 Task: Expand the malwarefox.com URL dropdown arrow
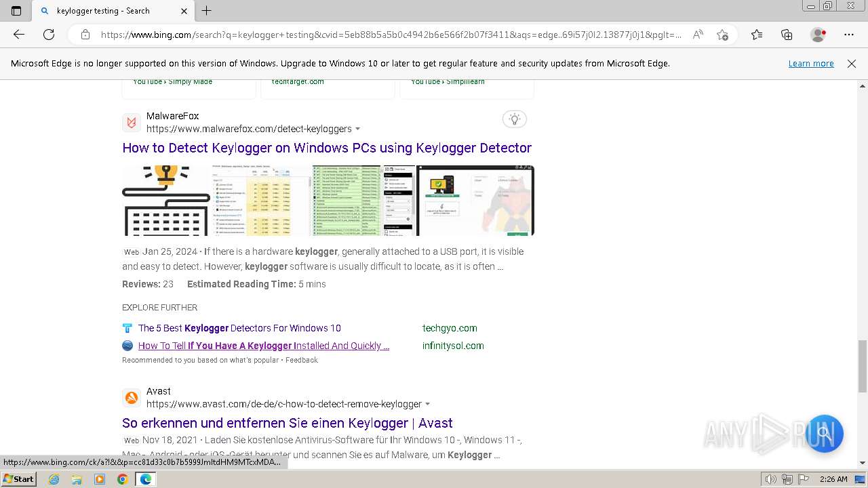point(358,129)
